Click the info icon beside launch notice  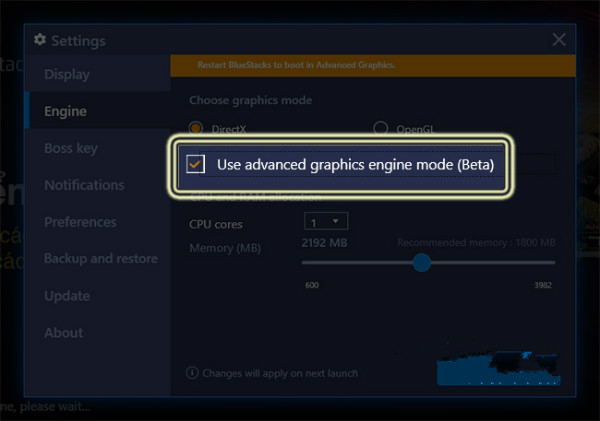(x=192, y=373)
